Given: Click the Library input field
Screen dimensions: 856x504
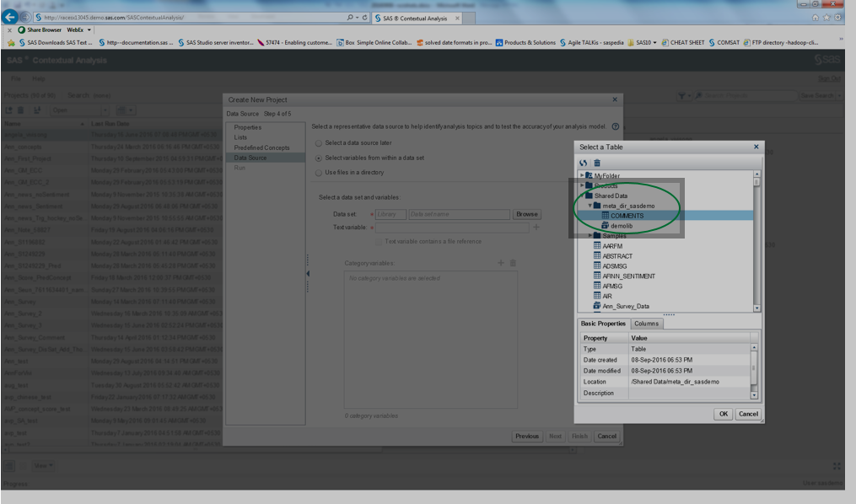Looking at the screenshot, I should point(390,214).
